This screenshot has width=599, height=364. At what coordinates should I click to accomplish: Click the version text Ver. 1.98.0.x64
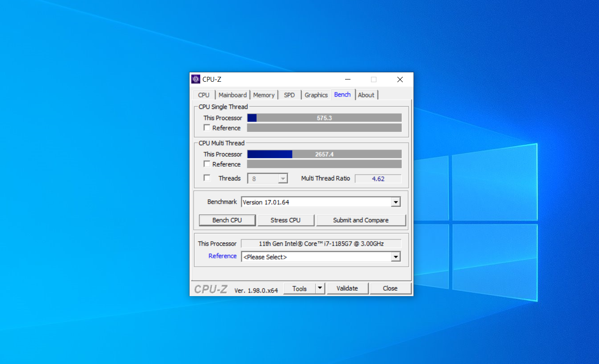point(256,290)
